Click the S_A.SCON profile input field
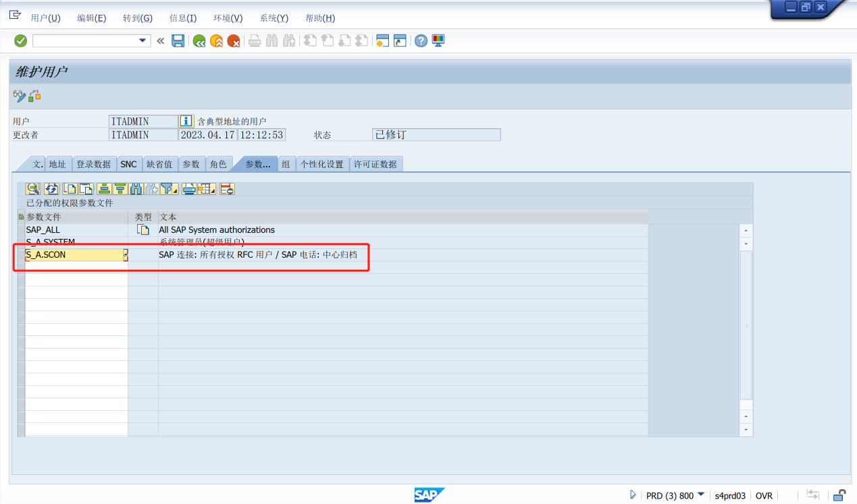This screenshot has width=857, height=504. [x=73, y=255]
